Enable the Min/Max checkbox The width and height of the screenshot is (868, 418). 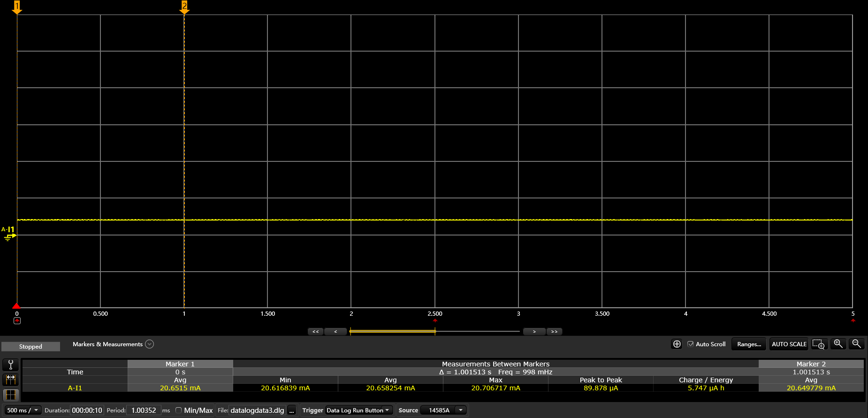178,410
